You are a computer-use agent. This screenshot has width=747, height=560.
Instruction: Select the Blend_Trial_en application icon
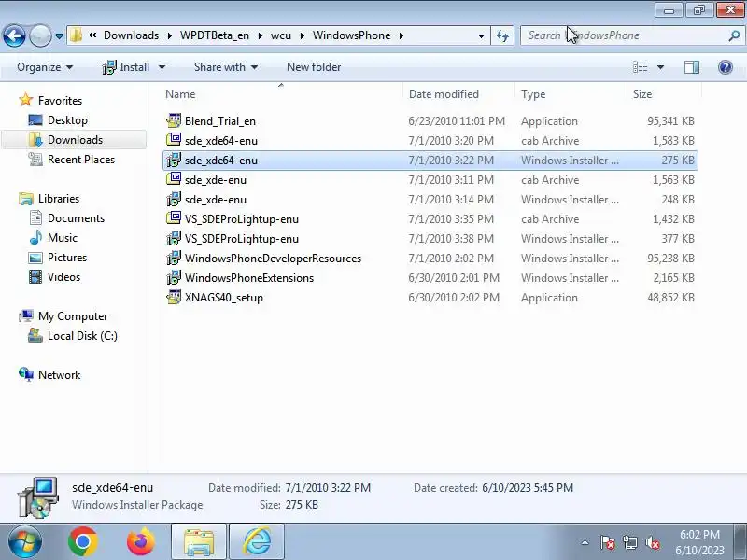click(174, 121)
